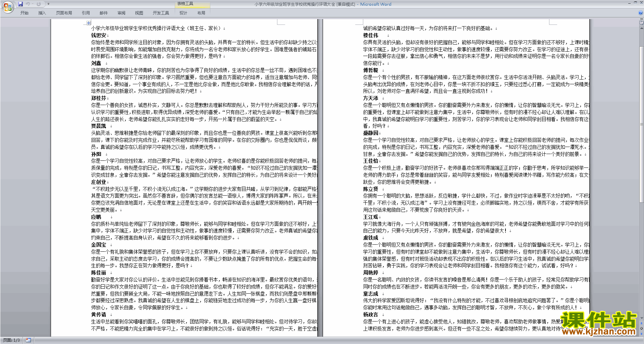Viewport: 644px width, 344px height.
Task: Open Word Help question mark icon
Action: (641, 13)
